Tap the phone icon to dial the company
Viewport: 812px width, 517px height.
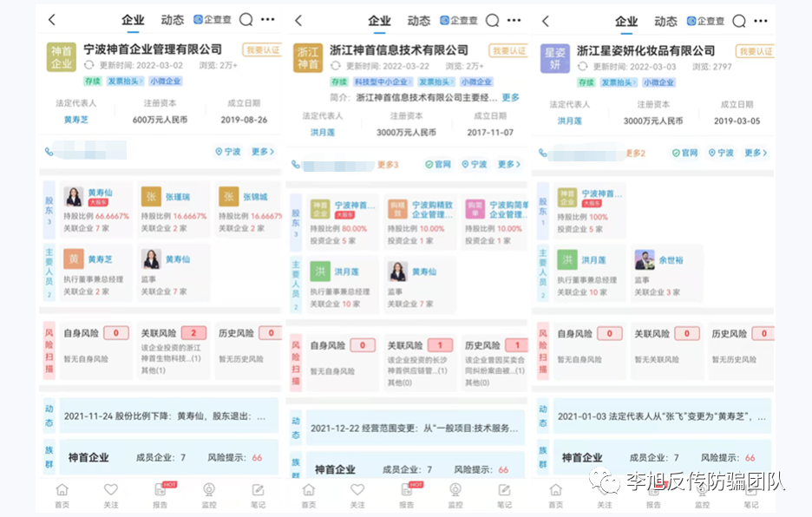click(51, 152)
